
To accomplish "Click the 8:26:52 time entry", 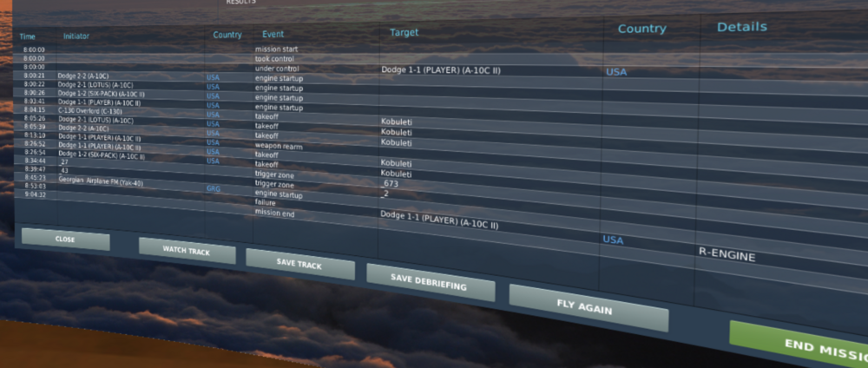I will 35,143.
